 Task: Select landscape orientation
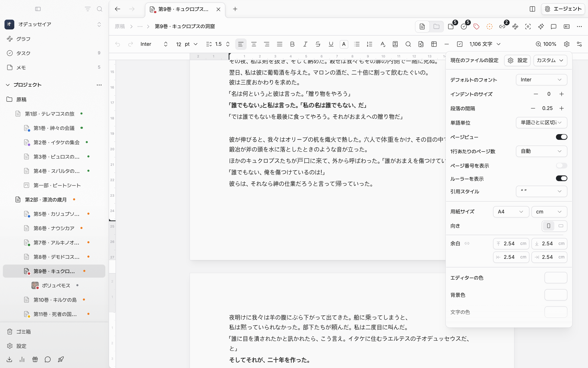point(561,226)
